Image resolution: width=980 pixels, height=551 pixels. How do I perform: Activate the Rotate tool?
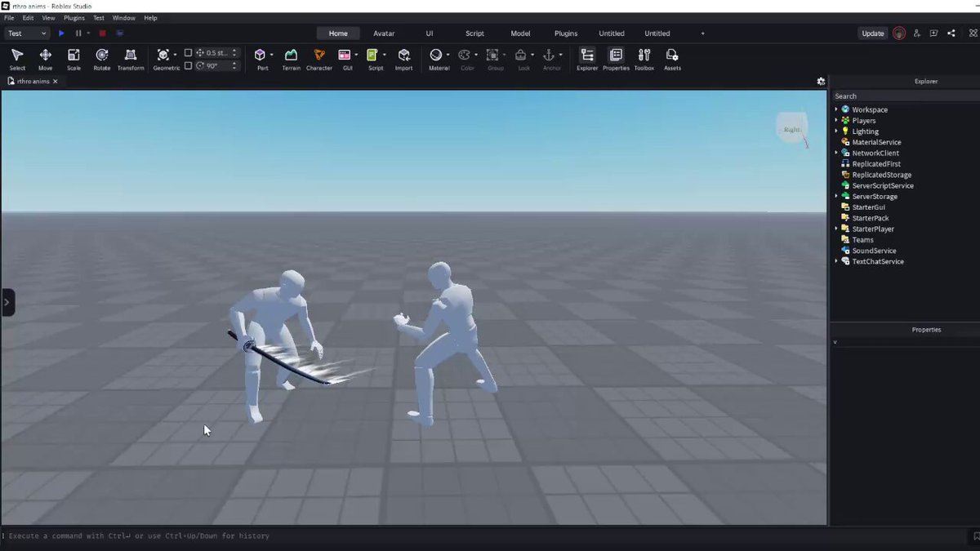[x=101, y=59]
